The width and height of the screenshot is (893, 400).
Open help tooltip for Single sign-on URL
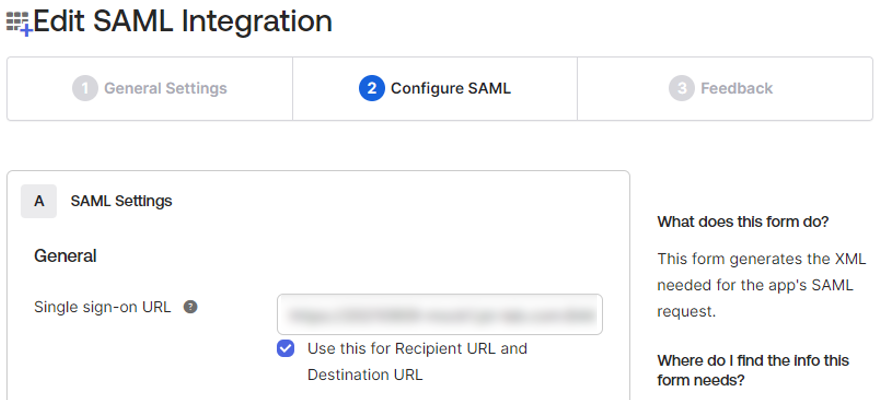pyautogui.click(x=190, y=307)
